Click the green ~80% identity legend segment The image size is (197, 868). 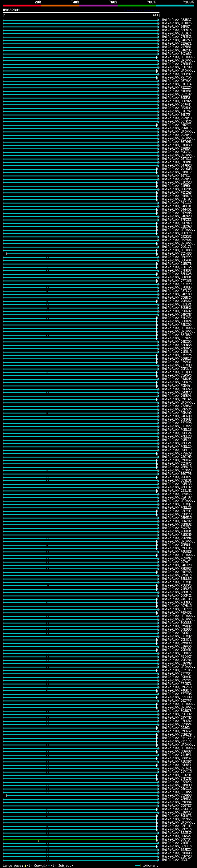[x=137, y=6]
